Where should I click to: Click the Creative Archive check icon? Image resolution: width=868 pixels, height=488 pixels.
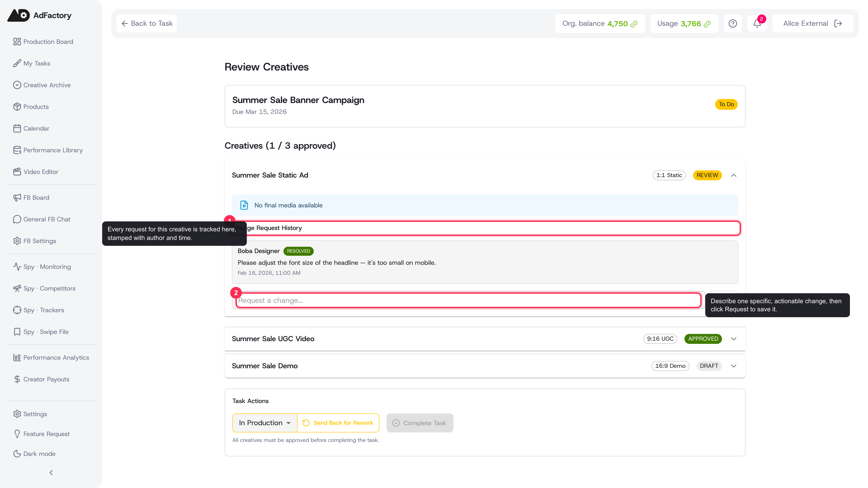tap(17, 85)
